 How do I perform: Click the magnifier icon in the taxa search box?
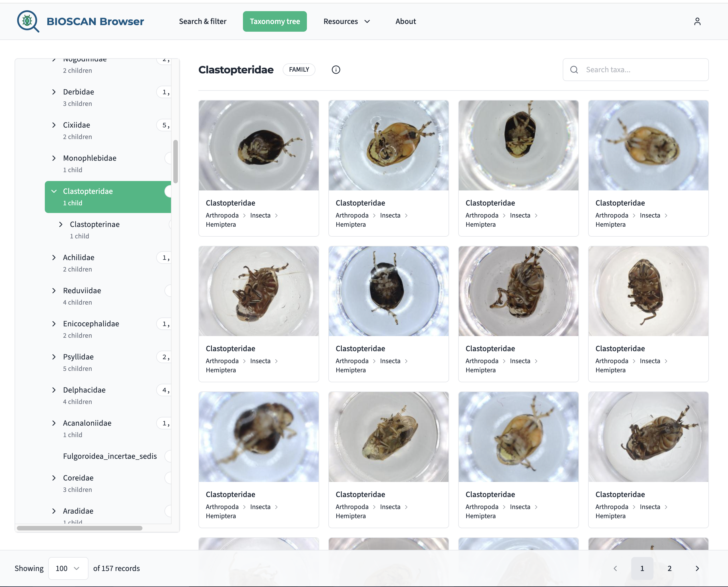574,70
